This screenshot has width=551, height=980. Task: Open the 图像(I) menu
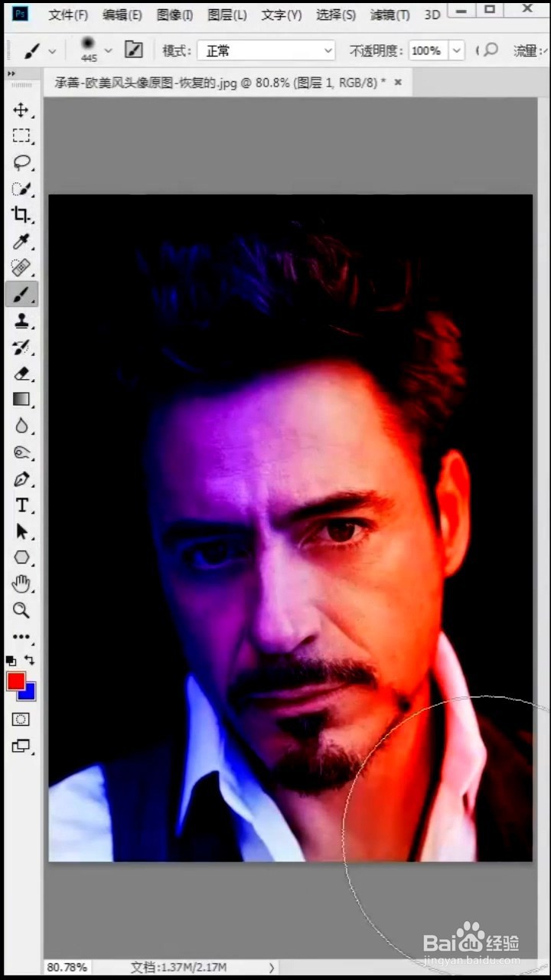[174, 15]
